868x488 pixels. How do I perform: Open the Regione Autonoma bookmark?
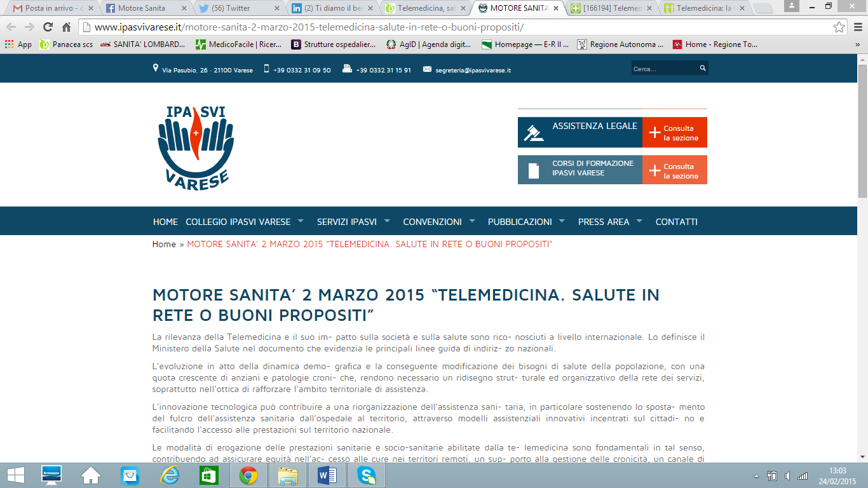coord(620,44)
